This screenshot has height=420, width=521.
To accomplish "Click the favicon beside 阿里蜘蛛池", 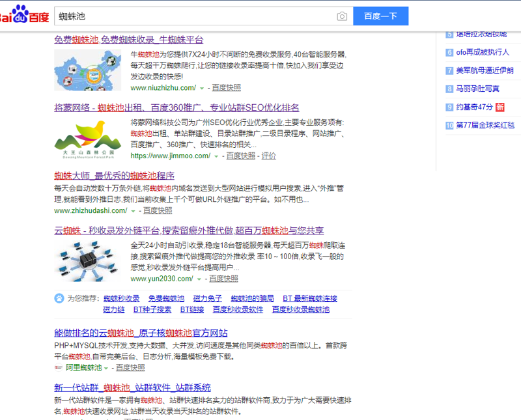I will pos(59,367).
